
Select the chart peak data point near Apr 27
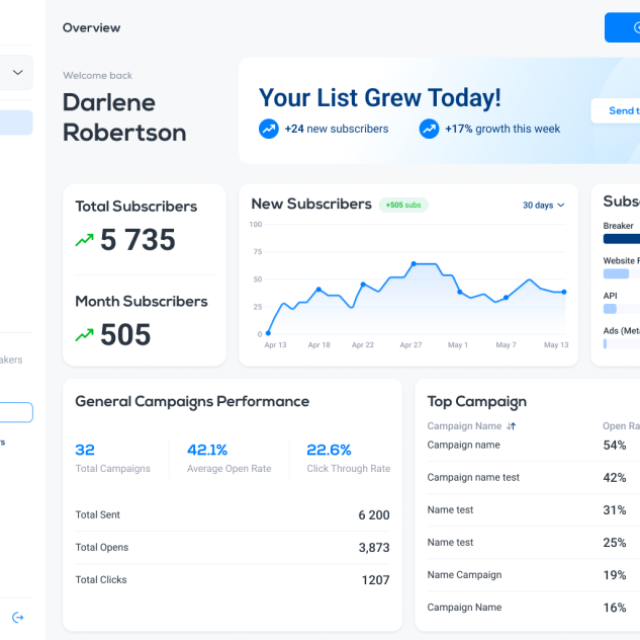pyautogui.click(x=413, y=264)
